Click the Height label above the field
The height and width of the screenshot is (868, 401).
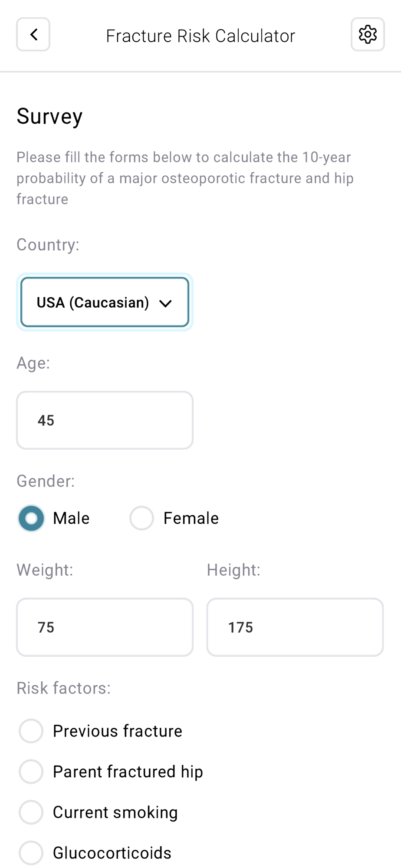coord(233,570)
